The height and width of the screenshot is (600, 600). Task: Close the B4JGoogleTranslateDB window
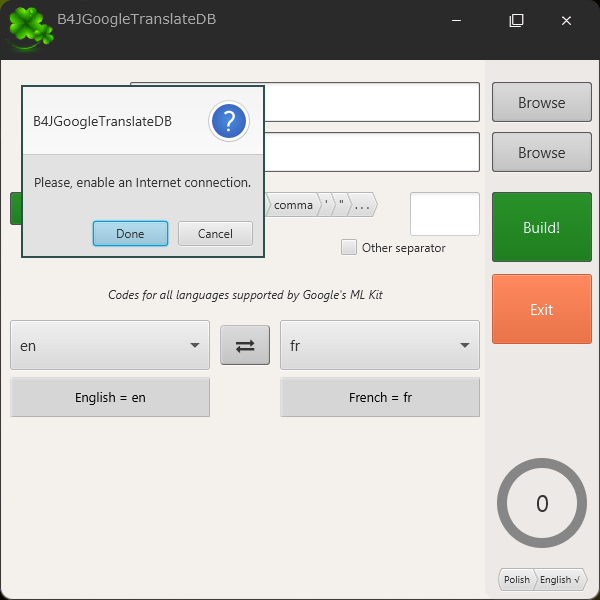566,20
